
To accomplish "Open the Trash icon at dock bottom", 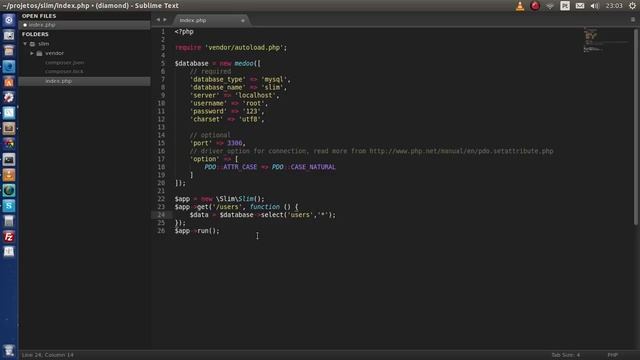I will tap(9, 351).
